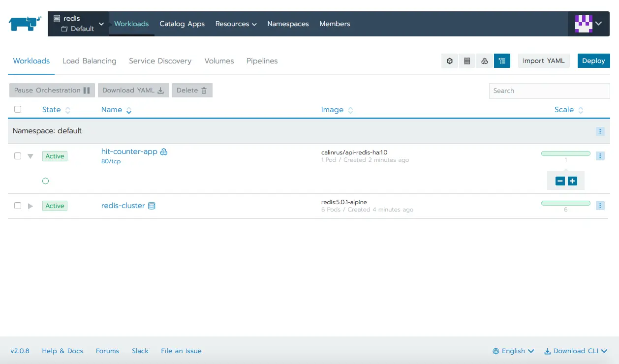Open the Members page

pyautogui.click(x=335, y=24)
